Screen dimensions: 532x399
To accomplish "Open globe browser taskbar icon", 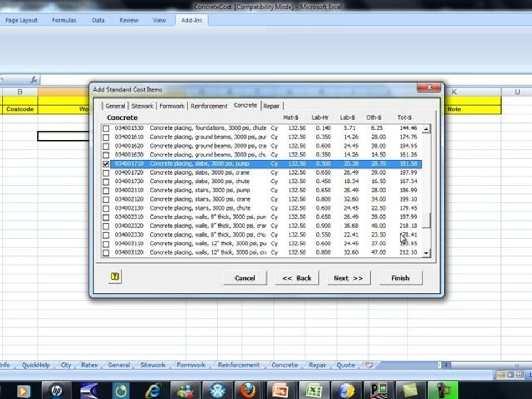I will pyautogui.click(x=346, y=391).
